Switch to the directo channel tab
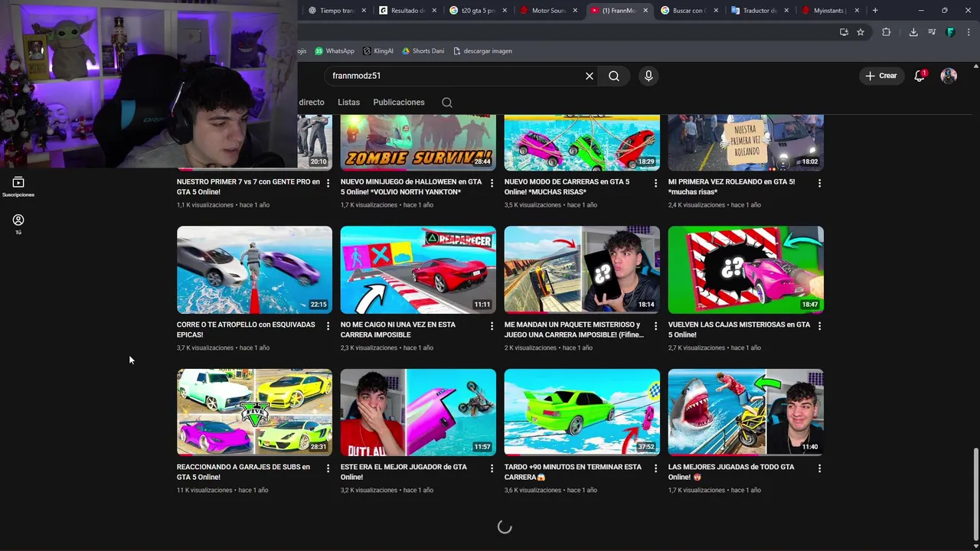 [x=312, y=103]
